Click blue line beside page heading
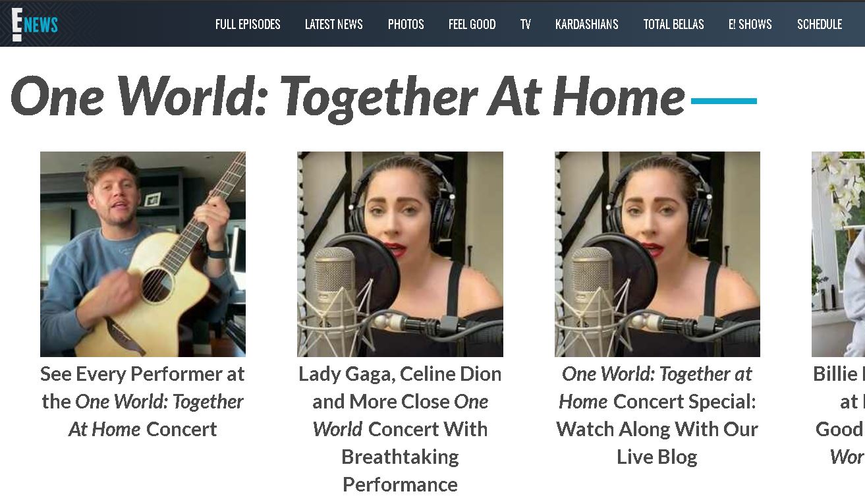The height and width of the screenshot is (504, 865). 724,101
